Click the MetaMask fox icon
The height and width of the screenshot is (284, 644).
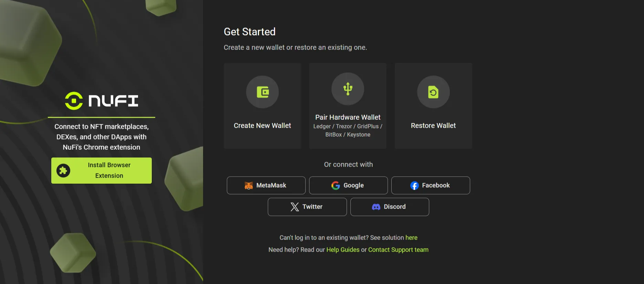(x=249, y=186)
